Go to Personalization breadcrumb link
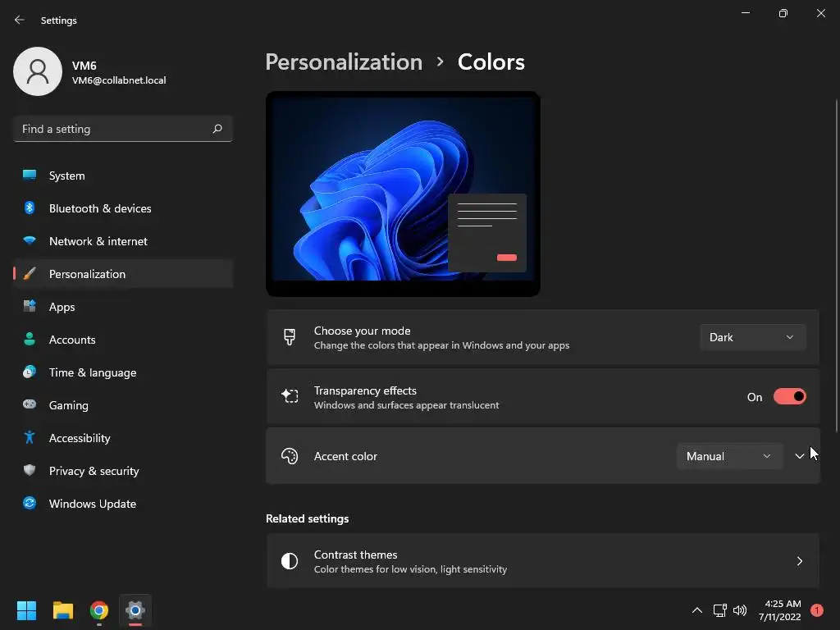 pyautogui.click(x=344, y=62)
